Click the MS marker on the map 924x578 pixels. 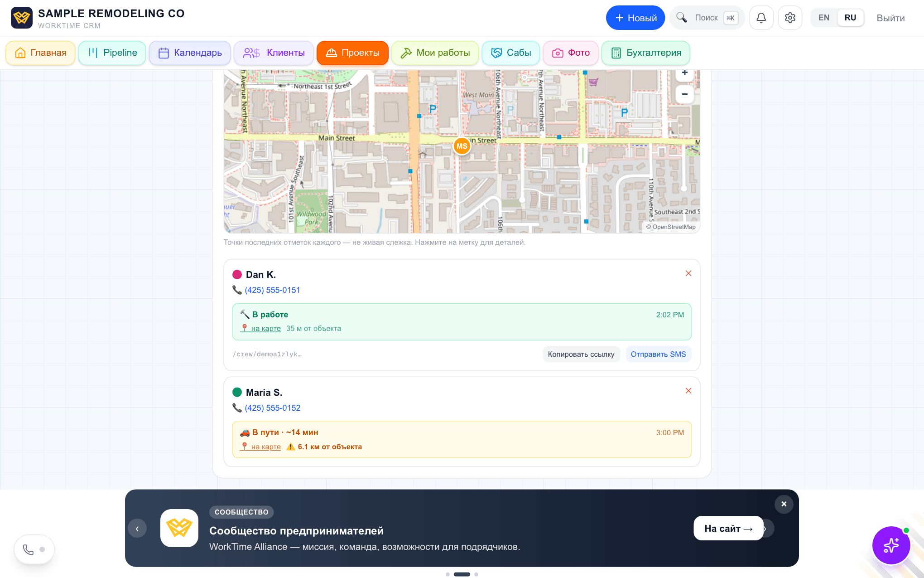[462, 146]
